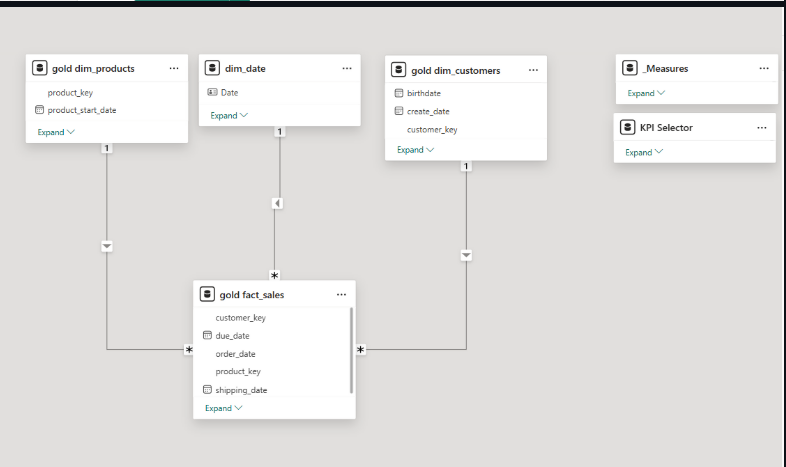The width and height of the screenshot is (786, 467).
Task: Click the 1 cardinality marker under gold dim_customers
Action: click(x=466, y=166)
